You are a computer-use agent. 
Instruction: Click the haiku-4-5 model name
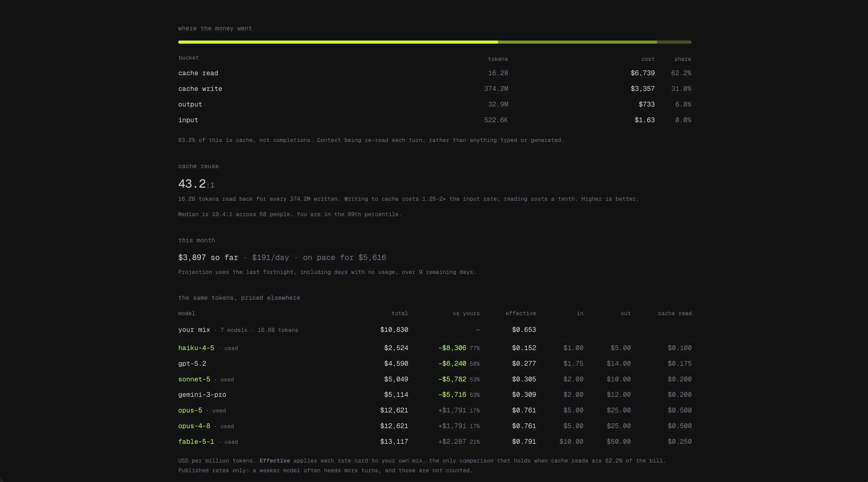pos(196,348)
